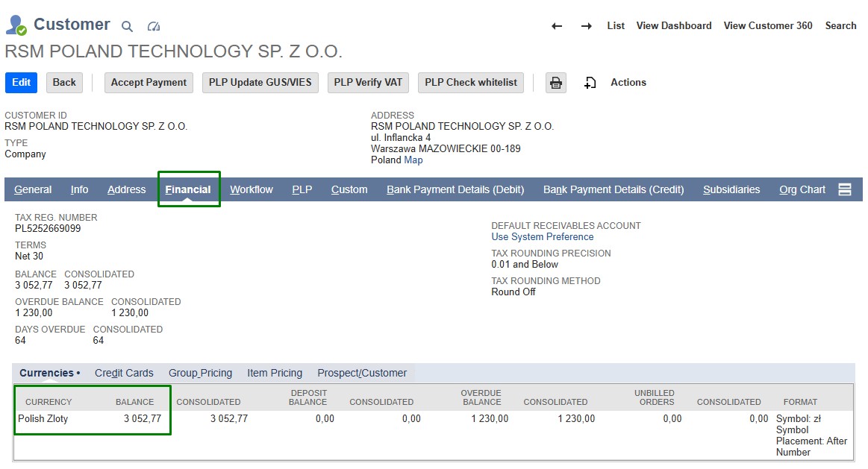Viewport: 868px width, 469px height.
Task: Select the Credit Cards subtab
Action: pyautogui.click(x=124, y=373)
